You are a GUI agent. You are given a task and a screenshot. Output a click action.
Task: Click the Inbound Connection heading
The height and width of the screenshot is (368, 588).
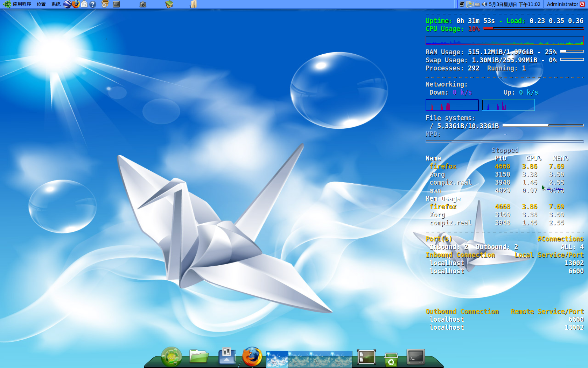(x=460, y=255)
